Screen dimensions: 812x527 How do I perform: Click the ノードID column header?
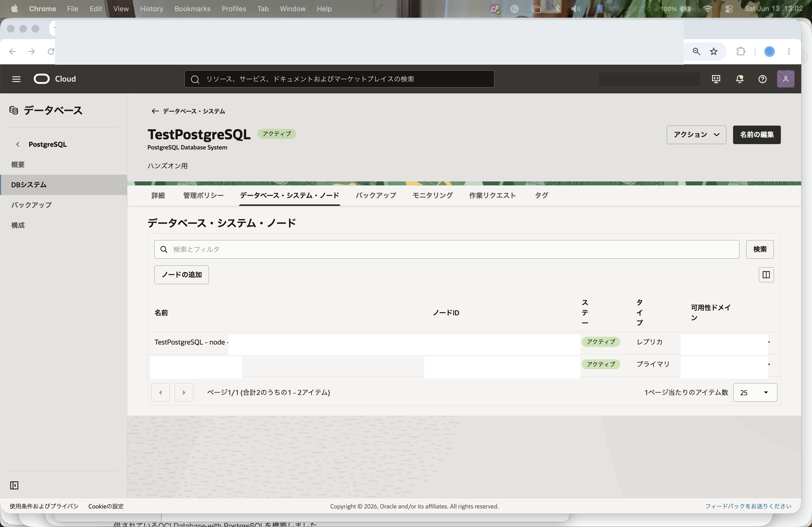[446, 313]
